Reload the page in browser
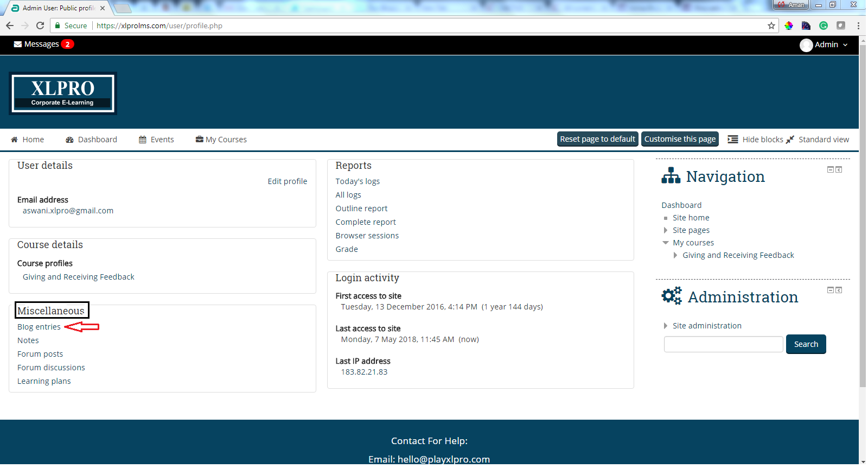The image size is (868, 468). (x=40, y=26)
